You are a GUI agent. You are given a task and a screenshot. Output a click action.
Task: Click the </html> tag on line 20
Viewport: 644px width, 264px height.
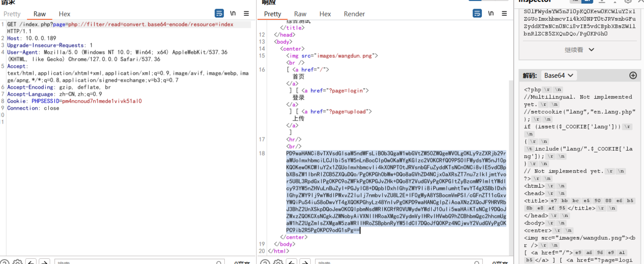click(278, 251)
